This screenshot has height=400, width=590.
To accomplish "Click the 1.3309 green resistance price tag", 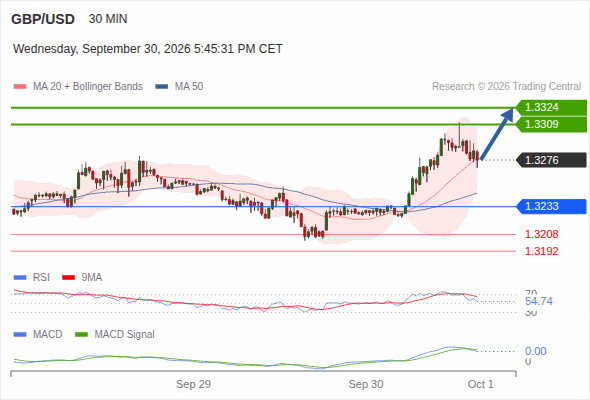I will 551,124.
